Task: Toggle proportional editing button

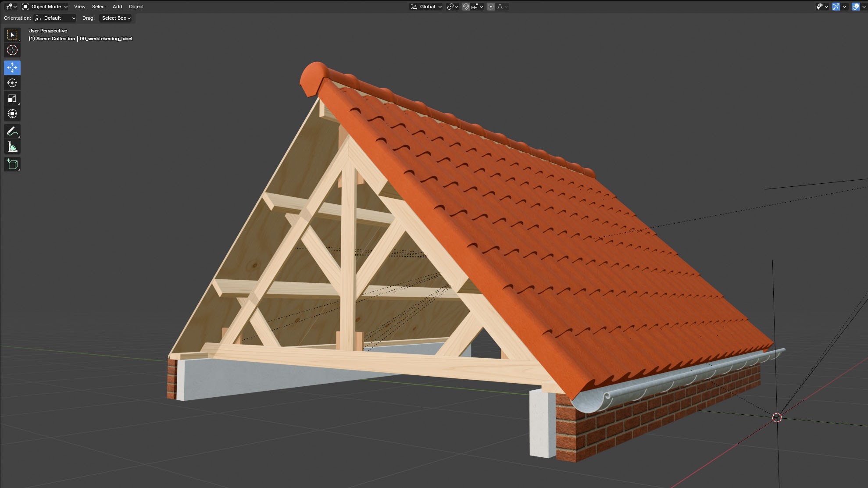Action: tap(491, 7)
